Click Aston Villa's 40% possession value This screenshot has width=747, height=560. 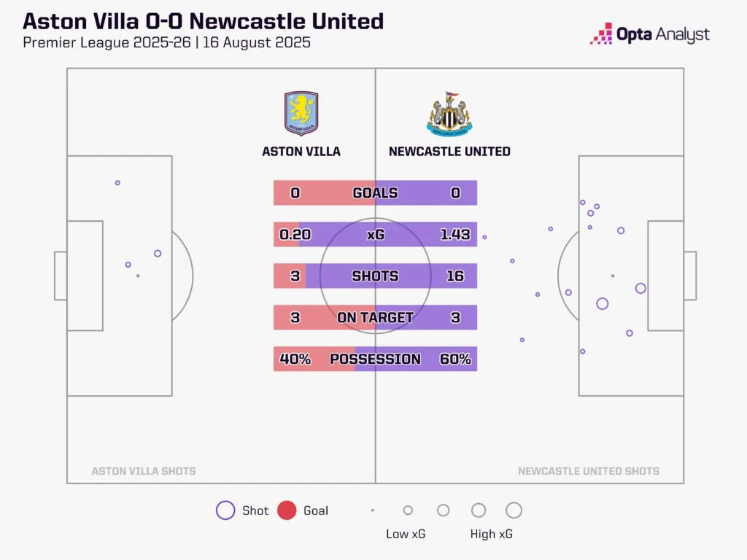295,359
